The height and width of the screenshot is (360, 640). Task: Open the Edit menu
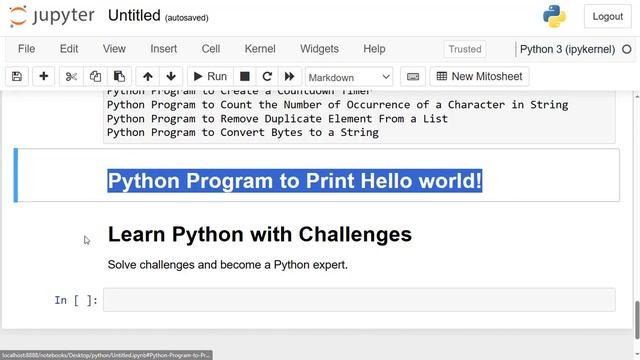tap(69, 49)
